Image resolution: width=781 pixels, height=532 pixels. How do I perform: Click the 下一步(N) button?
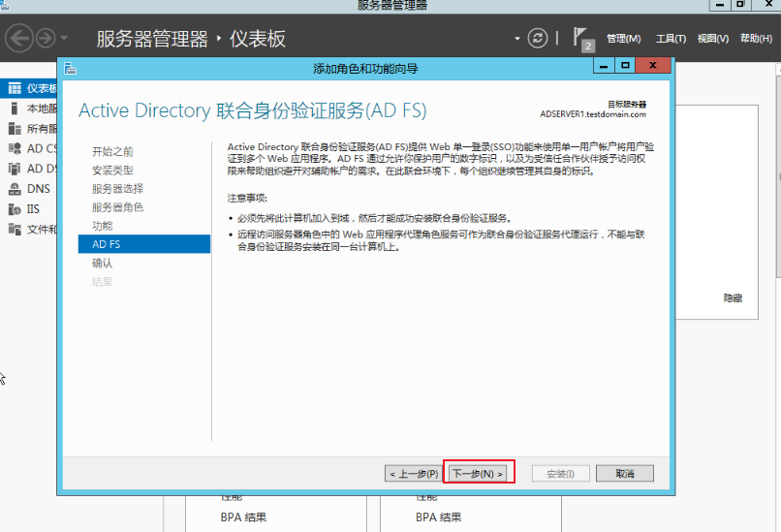(x=478, y=474)
